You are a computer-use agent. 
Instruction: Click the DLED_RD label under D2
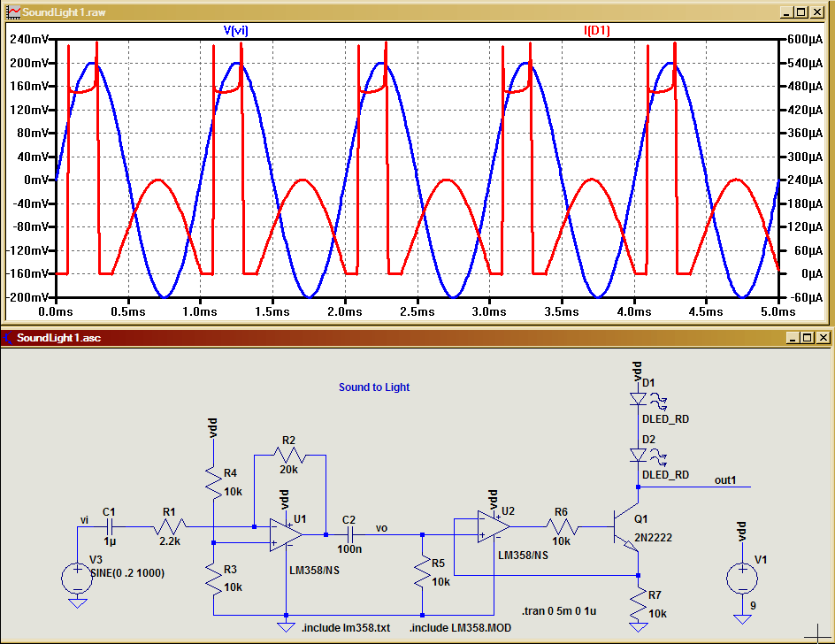click(x=665, y=475)
